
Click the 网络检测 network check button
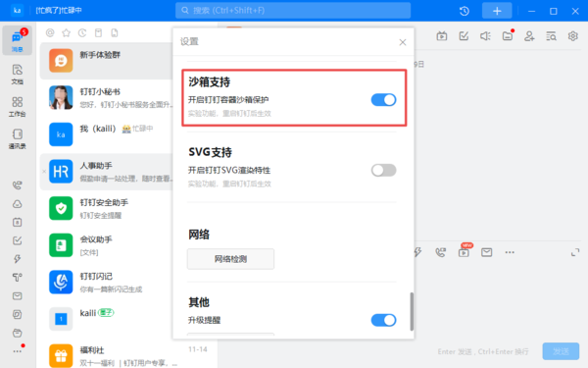[230, 259]
